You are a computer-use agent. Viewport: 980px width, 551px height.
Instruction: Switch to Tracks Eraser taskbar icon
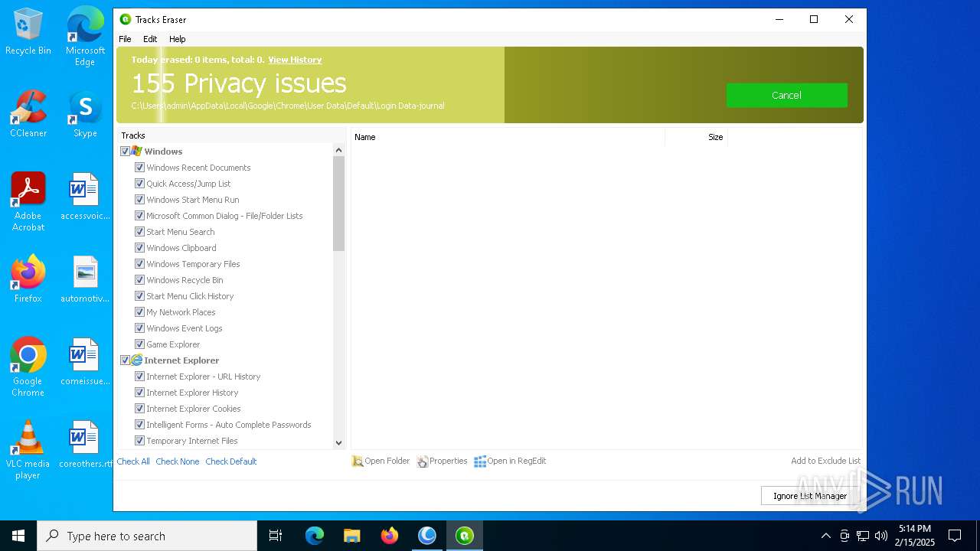coord(465,536)
